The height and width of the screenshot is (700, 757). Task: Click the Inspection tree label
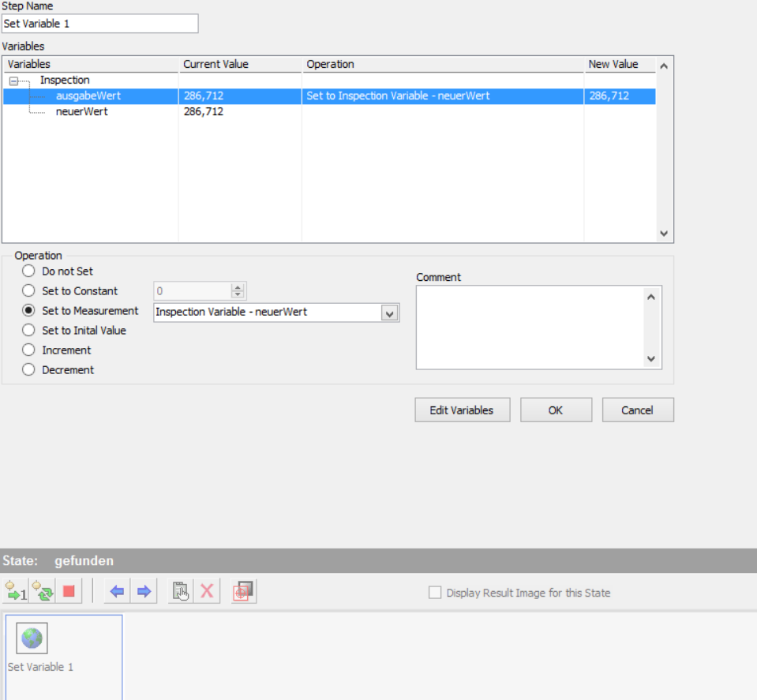pyautogui.click(x=65, y=80)
